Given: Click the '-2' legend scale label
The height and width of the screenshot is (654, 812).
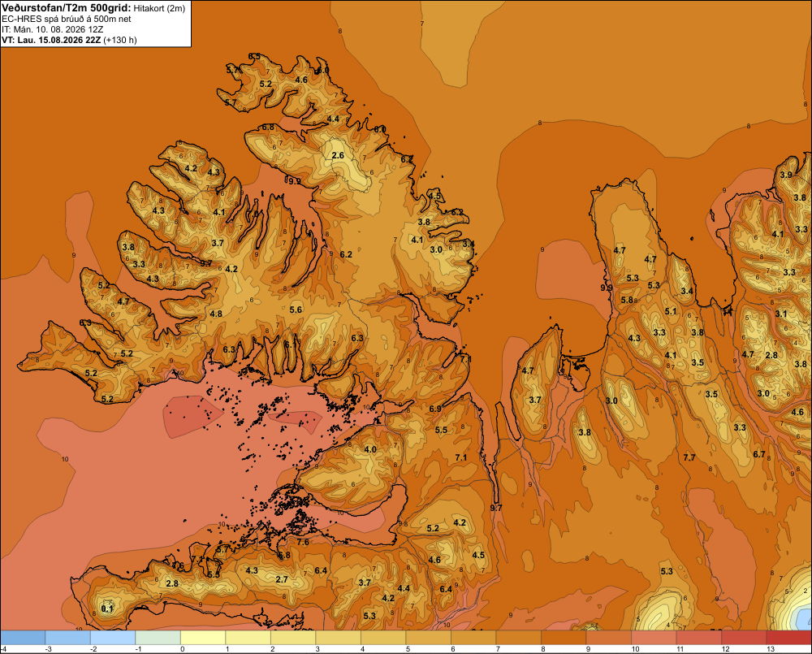Looking at the screenshot, I should [x=93, y=649].
